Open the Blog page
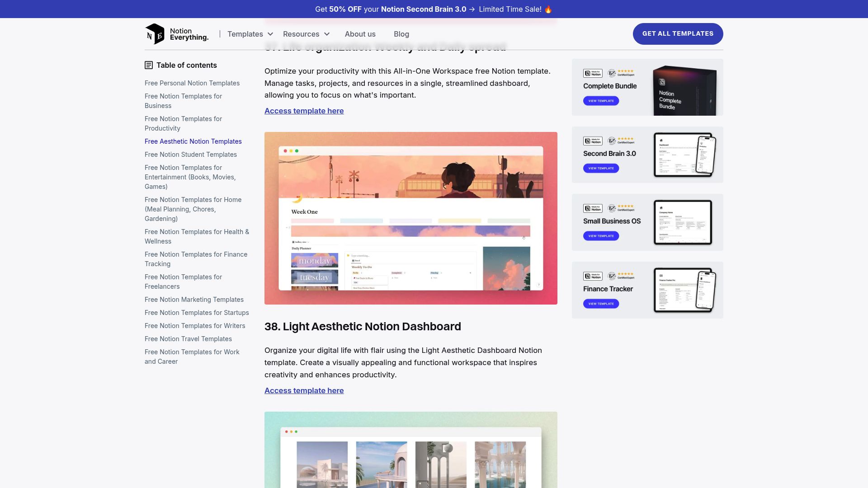 401,34
